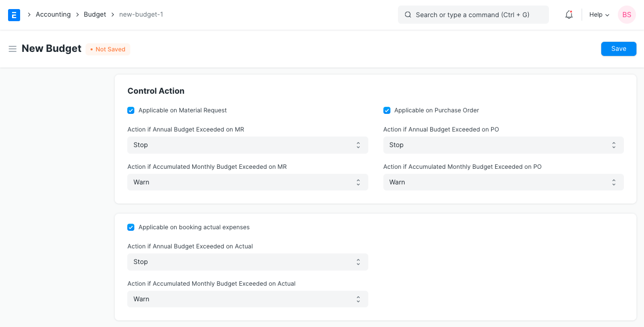This screenshot has width=644, height=327.
Task: Open the notifications bell icon
Action: 569,15
